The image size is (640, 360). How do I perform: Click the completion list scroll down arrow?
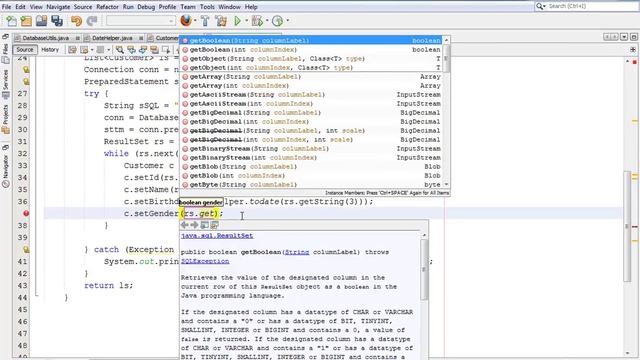pos(446,184)
